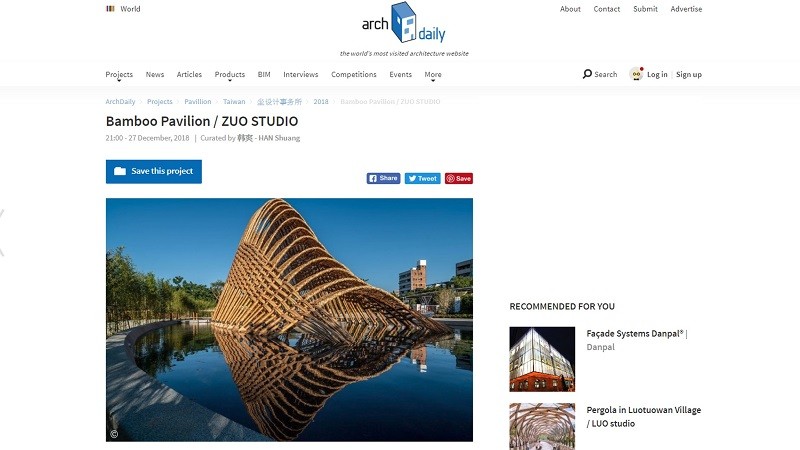800x450 pixels.
Task: Expand the Projects dropdown menu
Action: 119,74
